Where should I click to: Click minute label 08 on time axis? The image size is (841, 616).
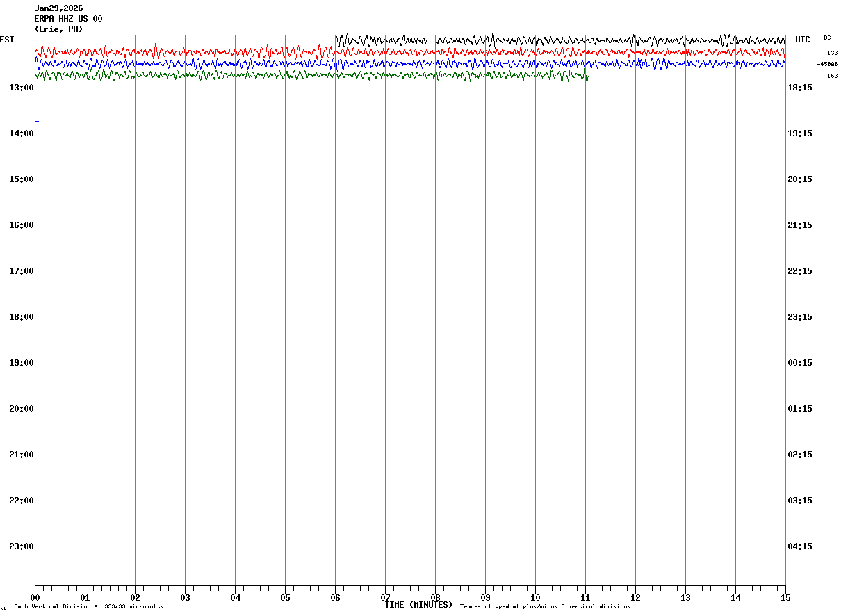click(x=435, y=597)
